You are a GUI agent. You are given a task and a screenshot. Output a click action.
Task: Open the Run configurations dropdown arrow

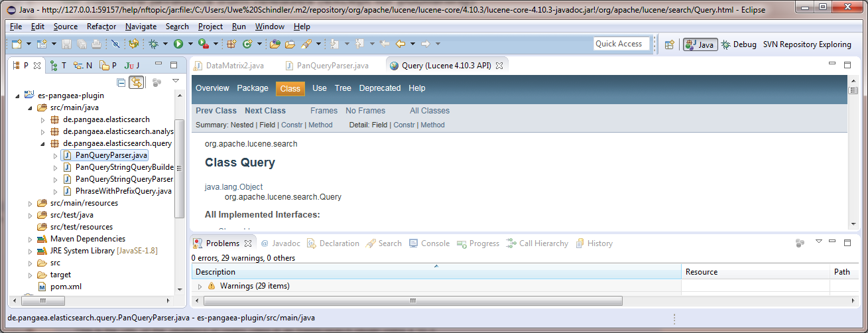pos(190,44)
